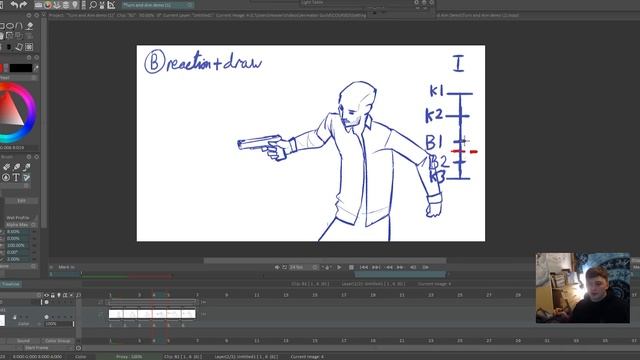This screenshot has height=360, width=640.
Task: Open the project name dropdown in top toolbar
Action: [158, 5]
